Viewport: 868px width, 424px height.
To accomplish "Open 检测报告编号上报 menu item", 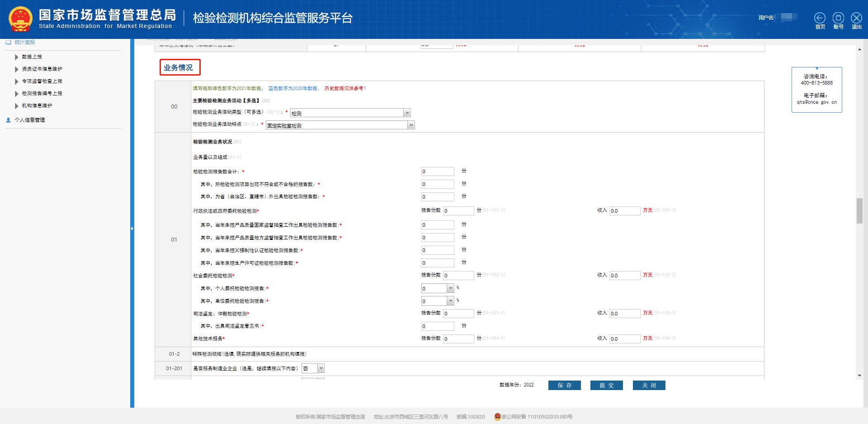I will click(x=42, y=94).
